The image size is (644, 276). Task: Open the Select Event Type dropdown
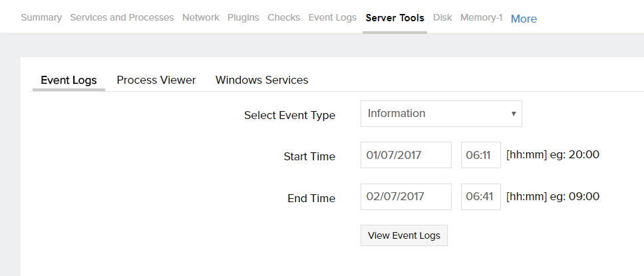click(x=440, y=114)
